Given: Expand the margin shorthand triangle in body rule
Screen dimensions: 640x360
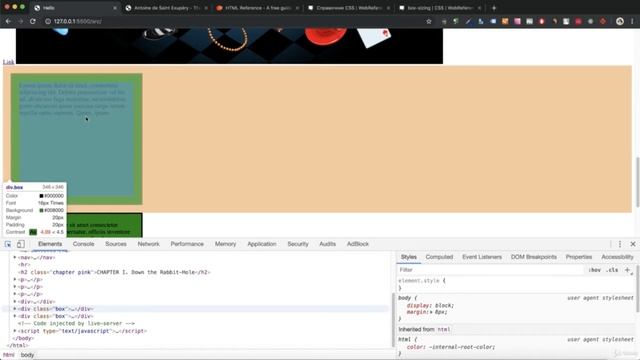Looking at the screenshot, I should click(431, 312).
